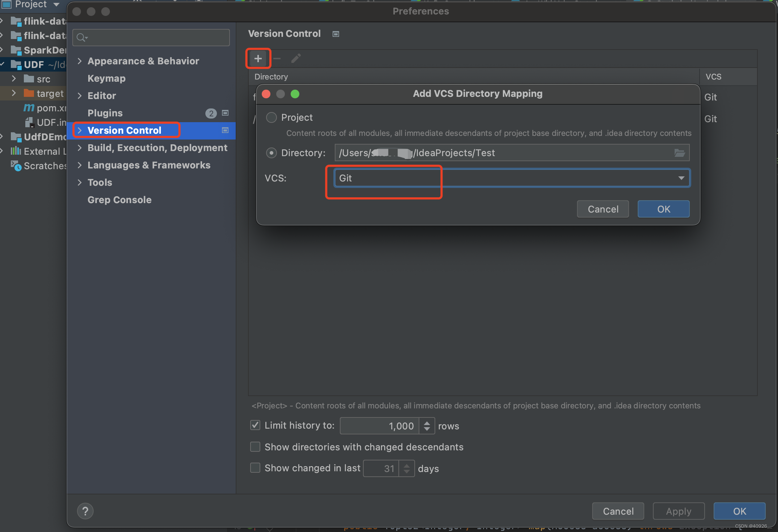Image resolution: width=778 pixels, height=532 pixels.
Task: Click inside the Directory path input field
Action: pos(508,153)
